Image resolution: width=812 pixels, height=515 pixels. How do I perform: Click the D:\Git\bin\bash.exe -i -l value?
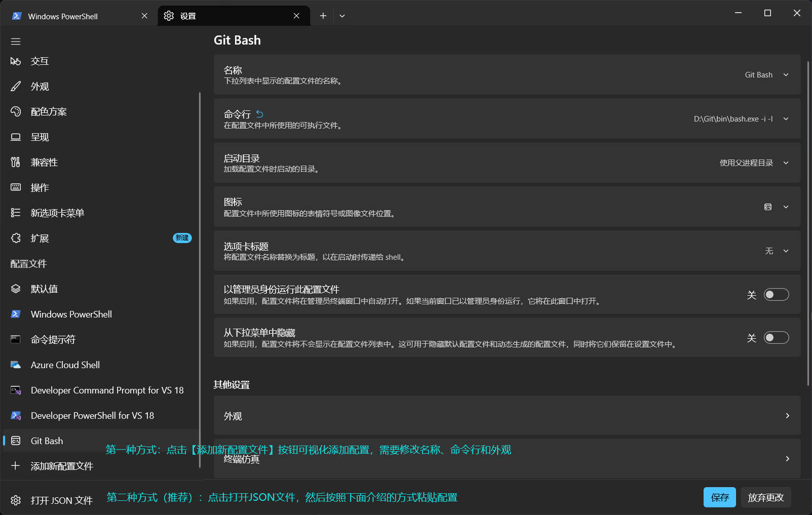pyautogui.click(x=733, y=119)
